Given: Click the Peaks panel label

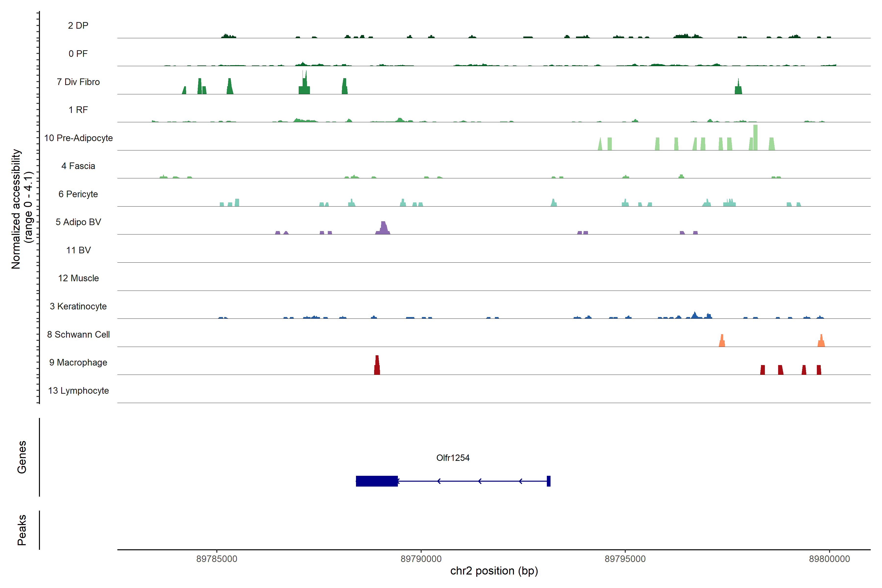Looking at the screenshot, I should click(x=22, y=530).
